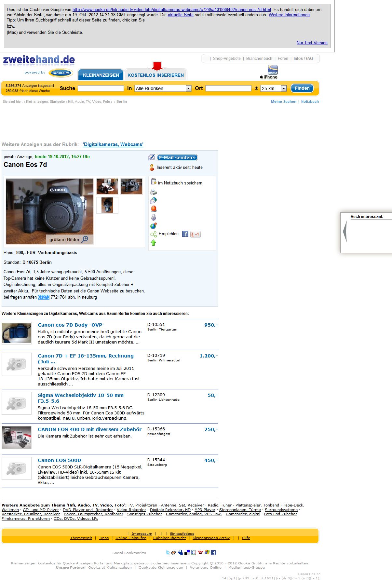
Task: Click the left arrow on Auch interessant panel
Action: click(x=345, y=232)
